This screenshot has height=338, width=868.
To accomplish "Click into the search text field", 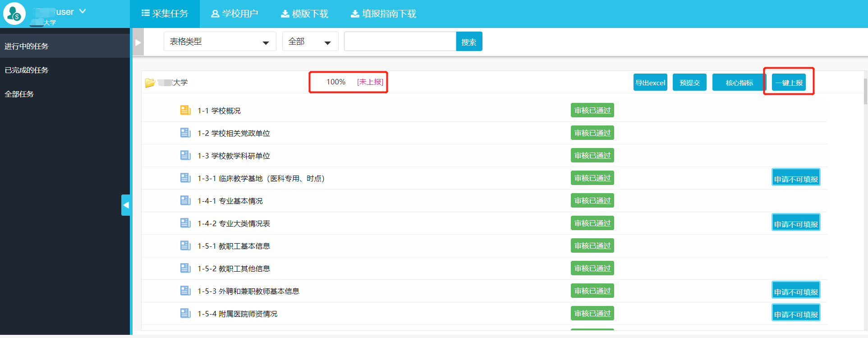I will click(400, 42).
